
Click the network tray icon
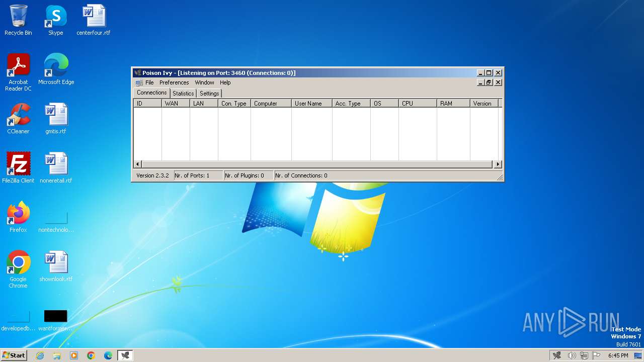(x=584, y=355)
